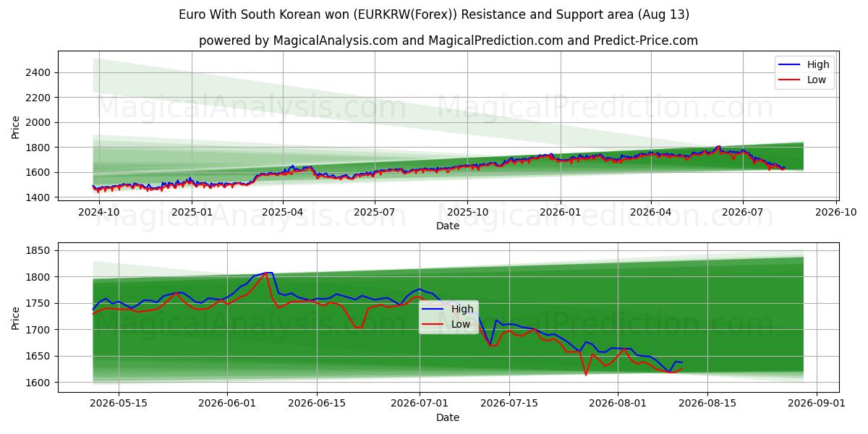Click the 2026-08-15 date tick label
This screenshot has height=434, width=868.
(707, 404)
